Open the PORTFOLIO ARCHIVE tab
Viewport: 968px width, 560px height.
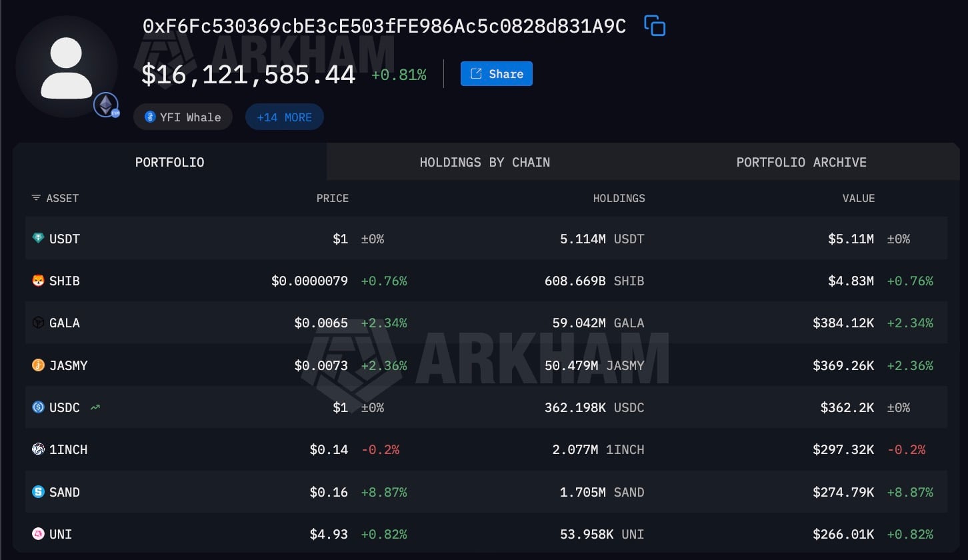801,162
